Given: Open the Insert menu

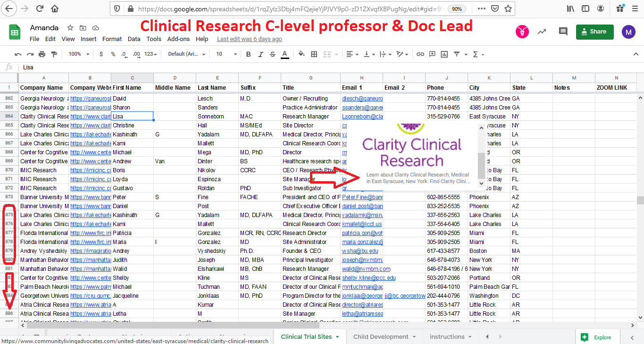Looking at the screenshot, I should click(x=88, y=39).
